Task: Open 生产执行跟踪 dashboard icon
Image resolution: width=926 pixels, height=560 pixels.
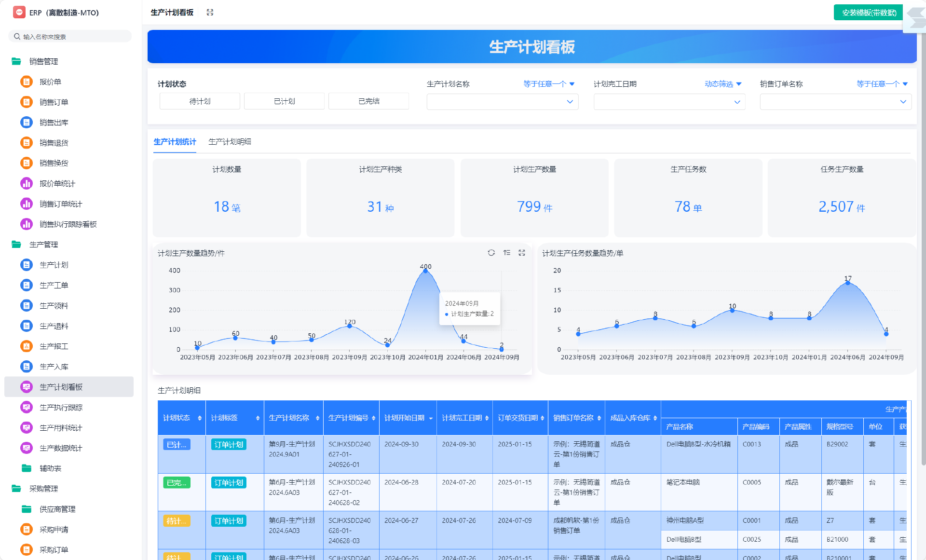Action: pos(26,407)
